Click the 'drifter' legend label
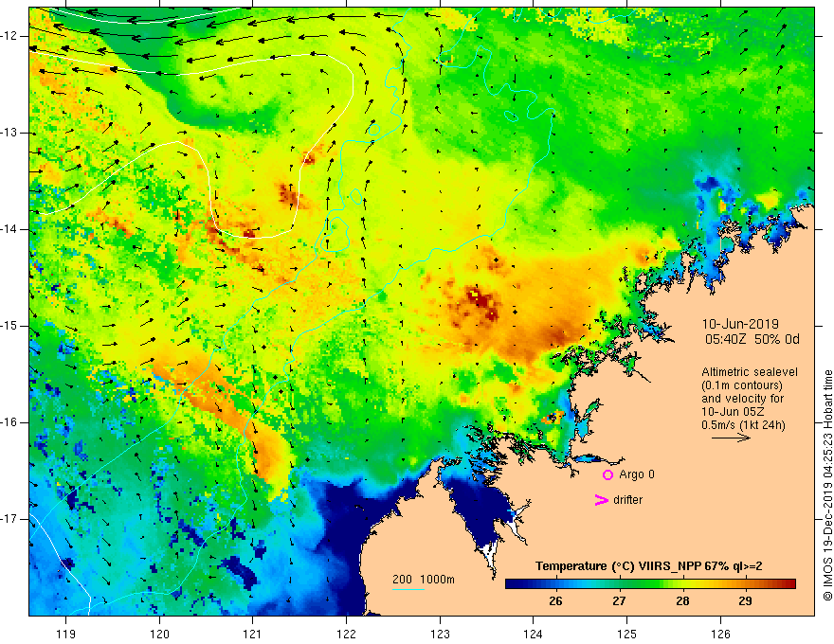The image size is (834, 644). click(x=627, y=500)
